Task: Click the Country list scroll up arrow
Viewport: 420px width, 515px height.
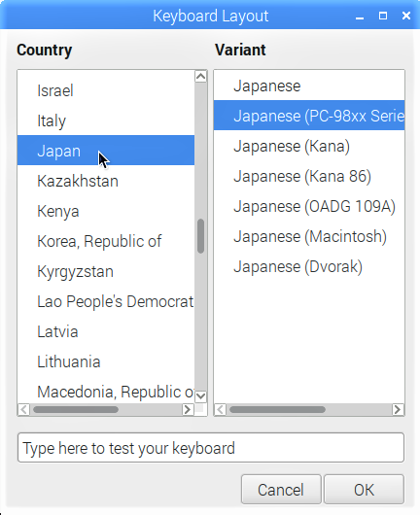Action: [x=201, y=77]
